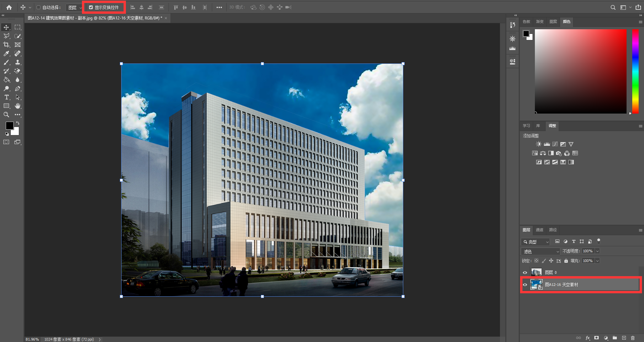Open the blend mode 滤色 dropdown
Viewport: 644px width, 342px height.
click(x=541, y=251)
